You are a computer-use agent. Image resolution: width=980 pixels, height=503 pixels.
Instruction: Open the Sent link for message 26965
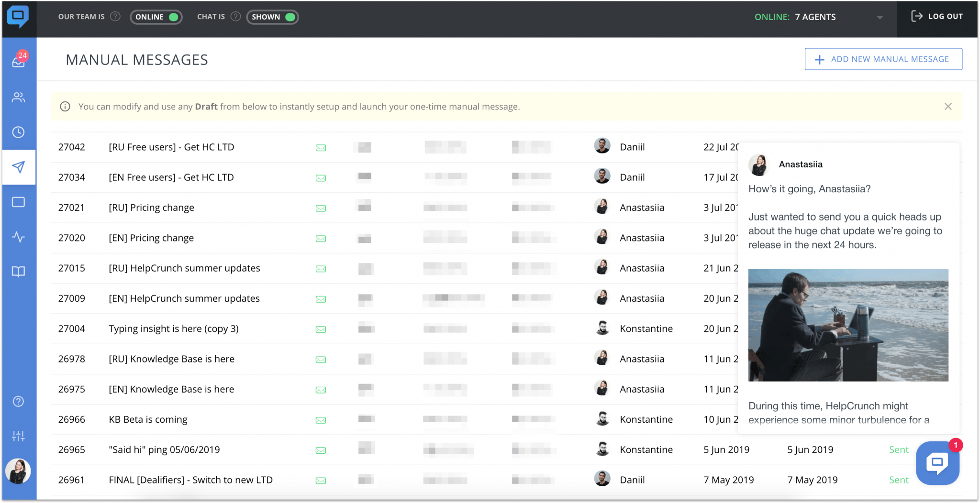point(898,449)
